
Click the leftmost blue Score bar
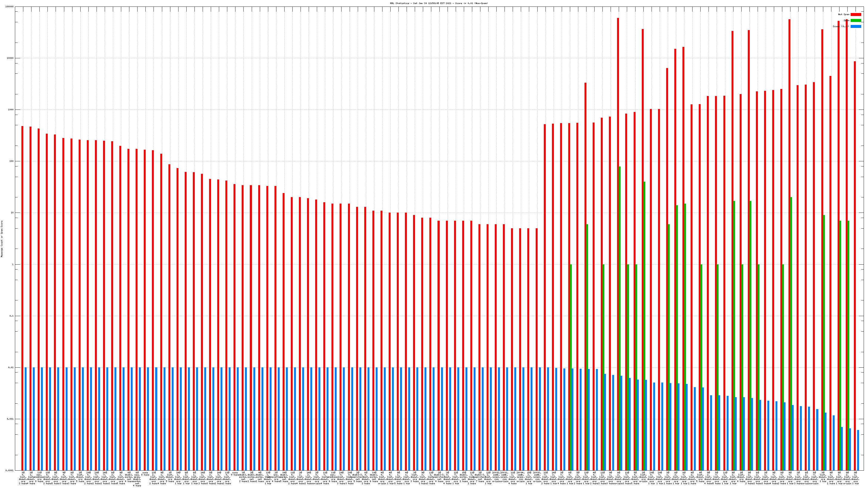tap(25, 419)
